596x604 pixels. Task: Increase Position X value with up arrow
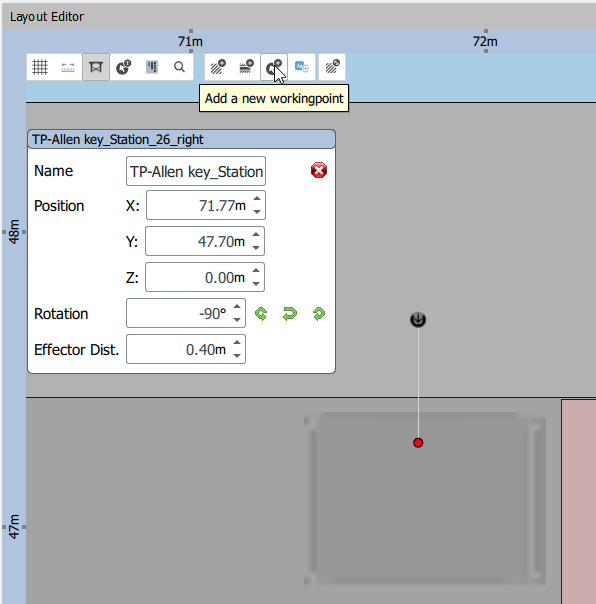coord(257,199)
